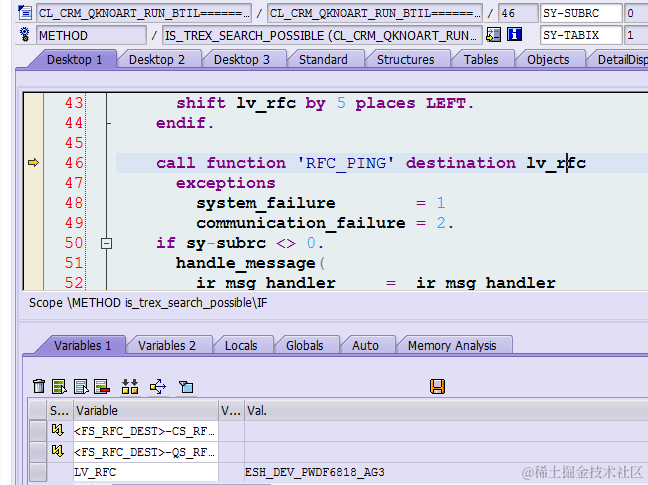Click the green arrows tool icon in the variables toolbar
Viewport: 648px width, 485px height.
point(158,387)
